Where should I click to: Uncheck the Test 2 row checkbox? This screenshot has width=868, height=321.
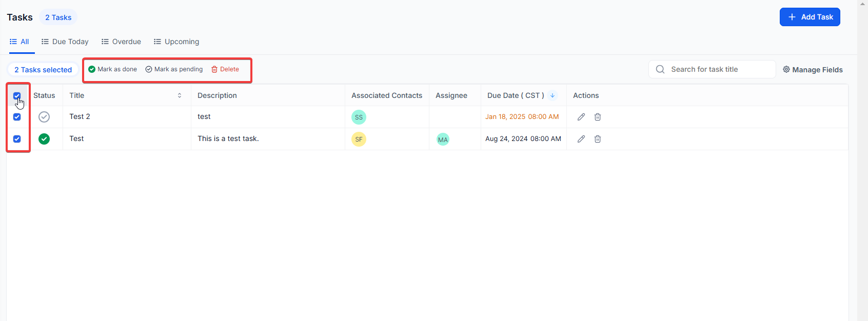click(x=17, y=117)
